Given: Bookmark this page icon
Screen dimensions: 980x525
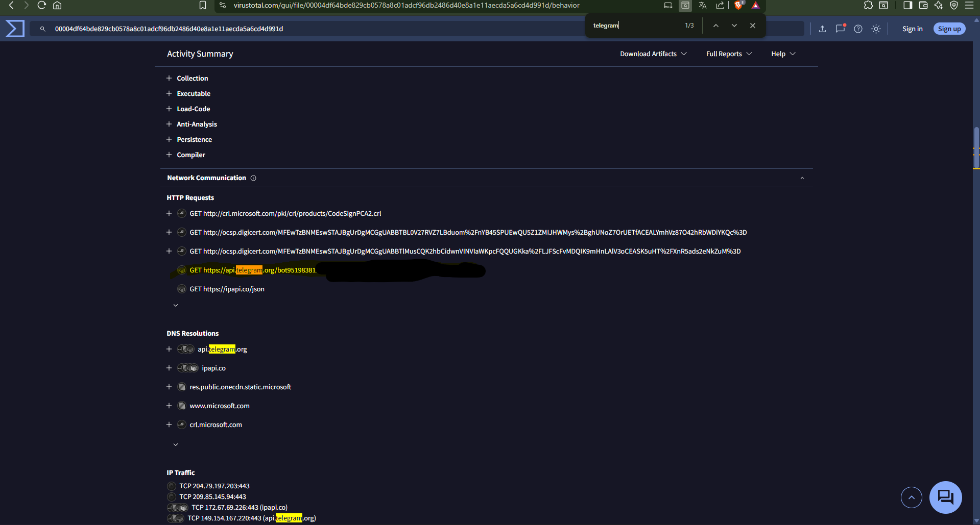Looking at the screenshot, I should coord(203,5).
